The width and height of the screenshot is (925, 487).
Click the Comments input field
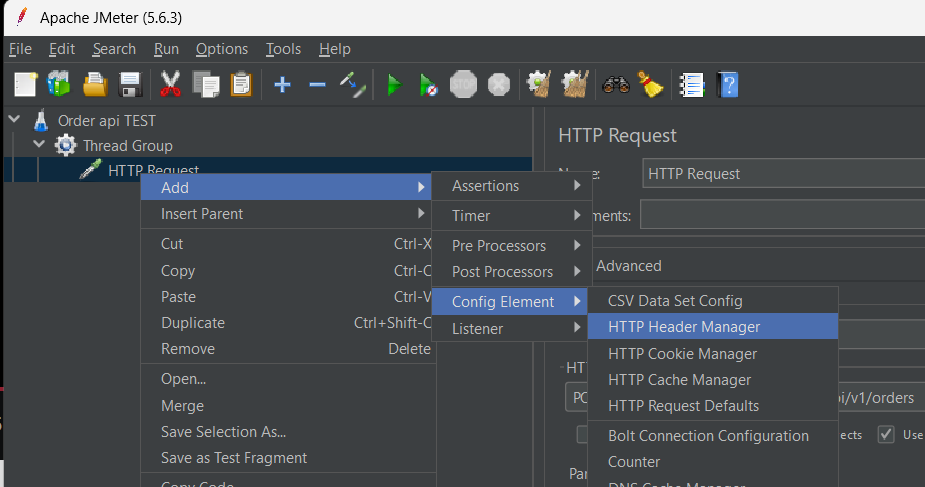pos(782,214)
